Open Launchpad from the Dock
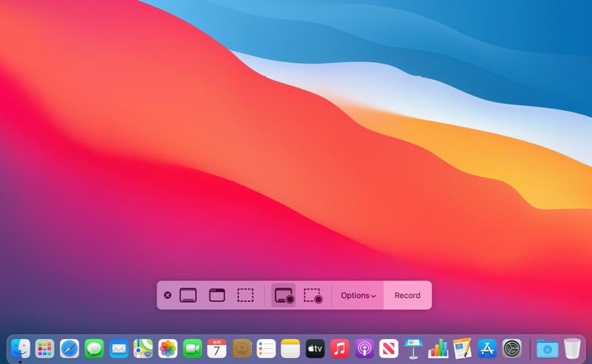The image size is (592, 364). tap(45, 348)
